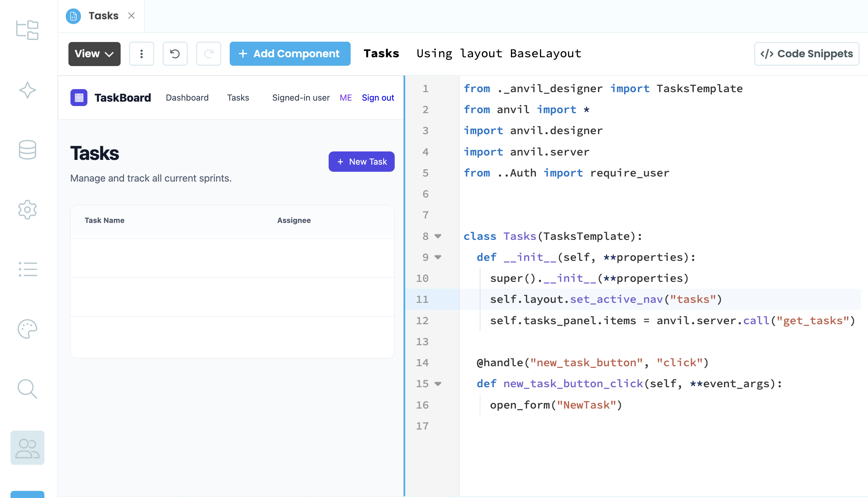Select the Tasks nav link in preview

point(238,98)
